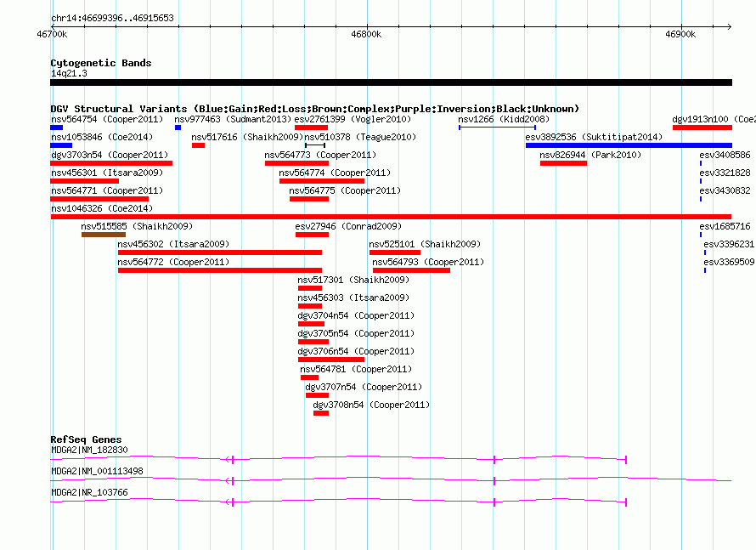
Task: Click dgv3704n54 (Cooper2011) label
Action: coord(356,315)
